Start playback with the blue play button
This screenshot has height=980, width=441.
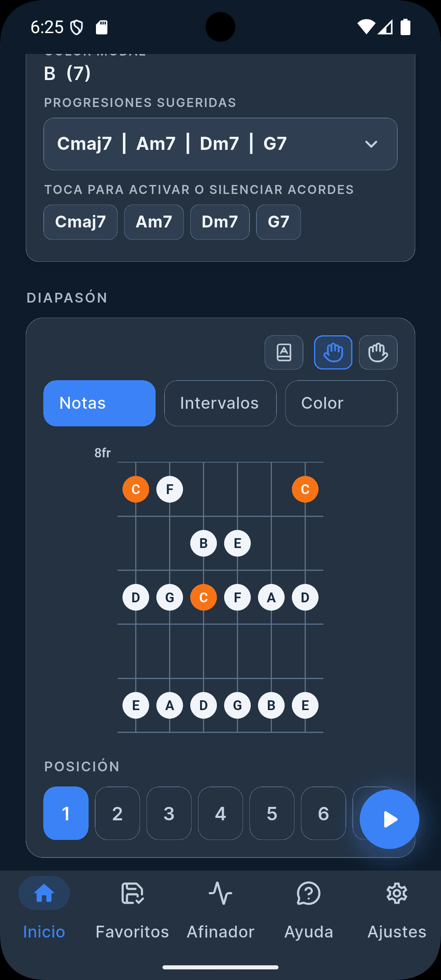pos(390,819)
